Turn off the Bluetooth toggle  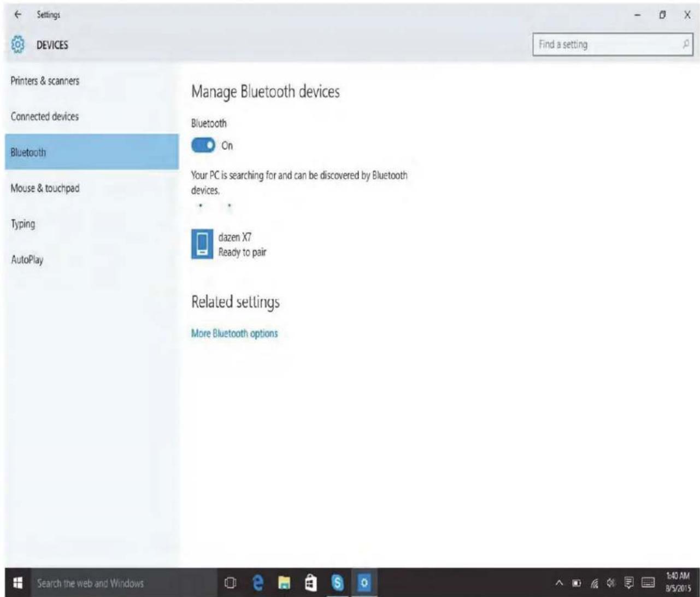coord(203,146)
